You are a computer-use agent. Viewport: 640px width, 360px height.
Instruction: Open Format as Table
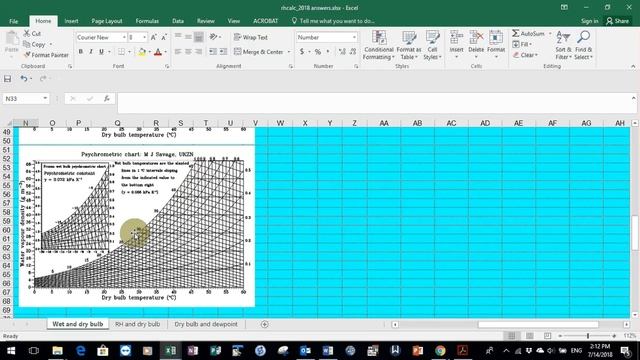(409, 45)
